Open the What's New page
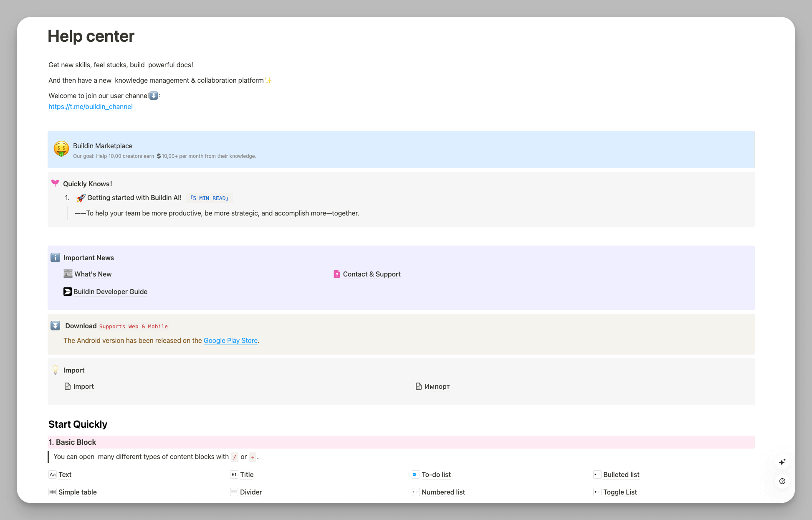812x520 pixels. [x=93, y=274]
